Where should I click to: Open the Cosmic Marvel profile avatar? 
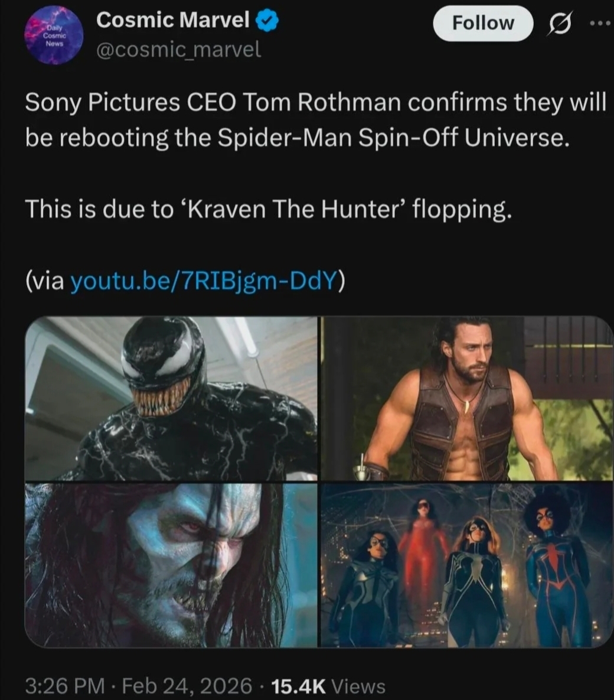point(54,35)
